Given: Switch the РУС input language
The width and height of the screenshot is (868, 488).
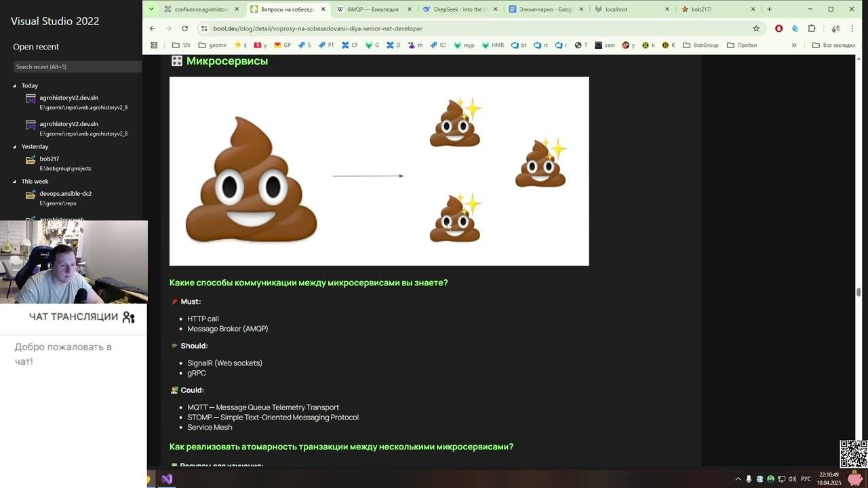Looking at the screenshot, I should 806,479.
